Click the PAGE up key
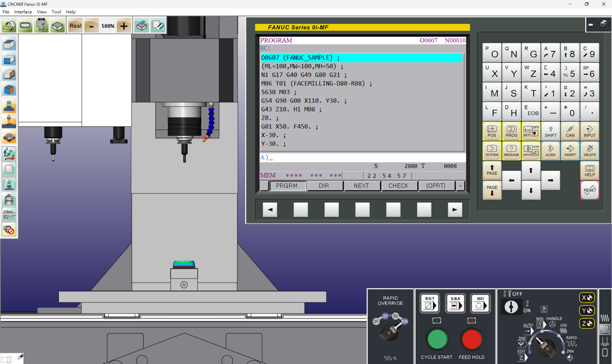Viewport: 612px width, 364px height. point(492,171)
